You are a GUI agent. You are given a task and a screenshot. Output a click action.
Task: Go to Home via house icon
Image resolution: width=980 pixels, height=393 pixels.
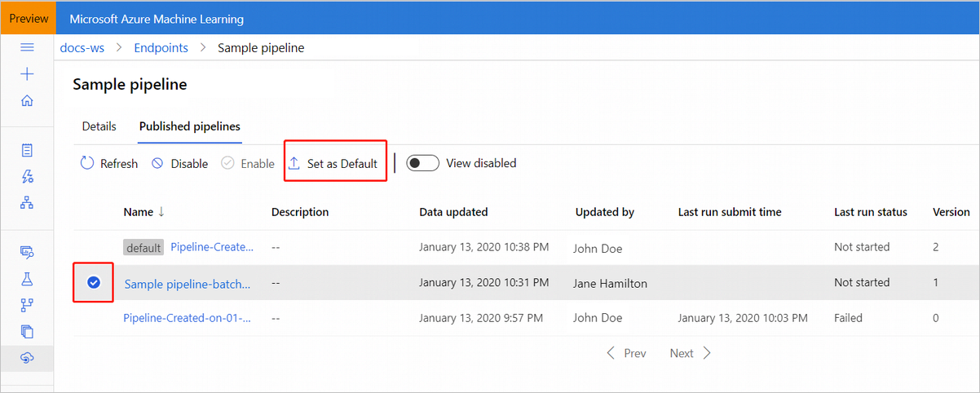[27, 101]
